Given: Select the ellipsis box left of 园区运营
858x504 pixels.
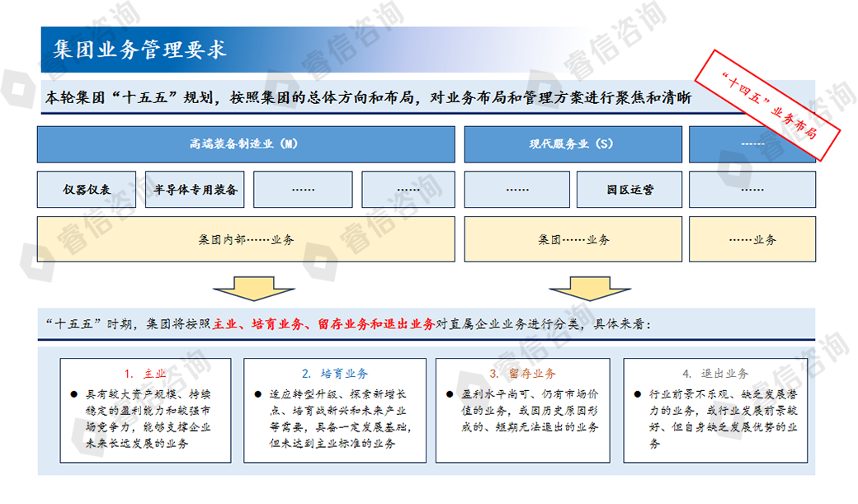Looking at the screenshot, I should [x=516, y=190].
